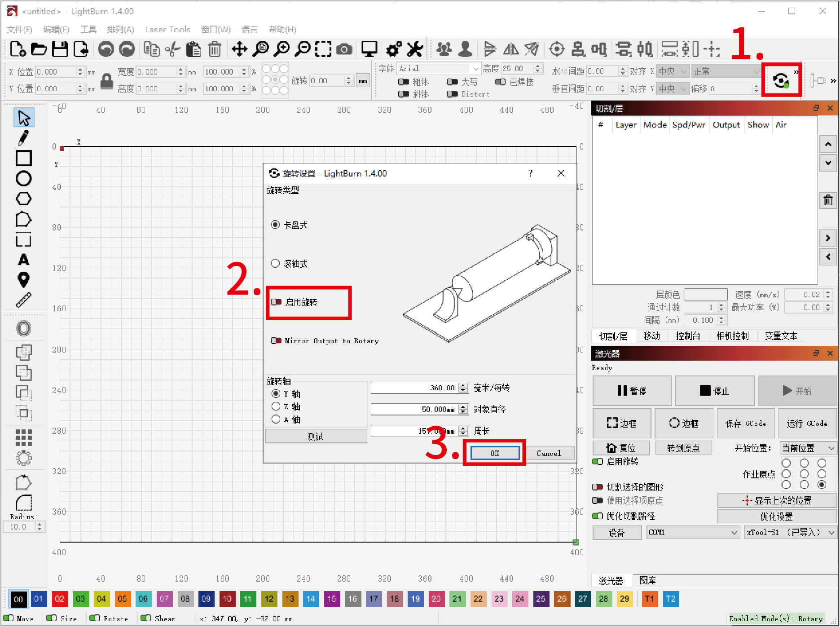Click the camera capture toolbar icon
The height and width of the screenshot is (627, 840).
tap(344, 49)
